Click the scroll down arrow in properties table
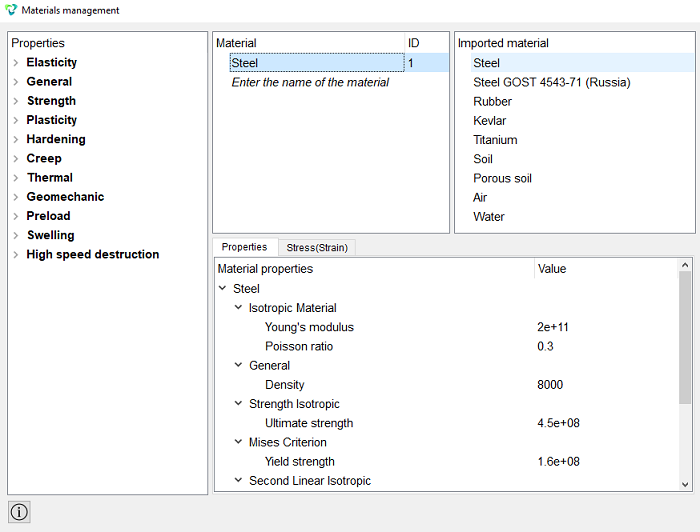This screenshot has width=700, height=532. click(x=685, y=484)
